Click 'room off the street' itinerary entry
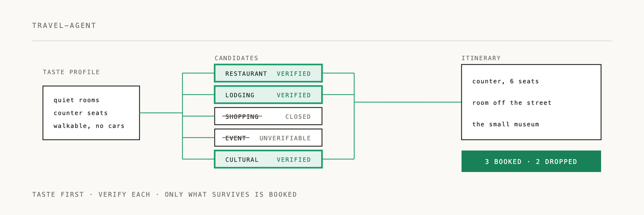The height and width of the screenshot is (215, 644). [x=512, y=103]
